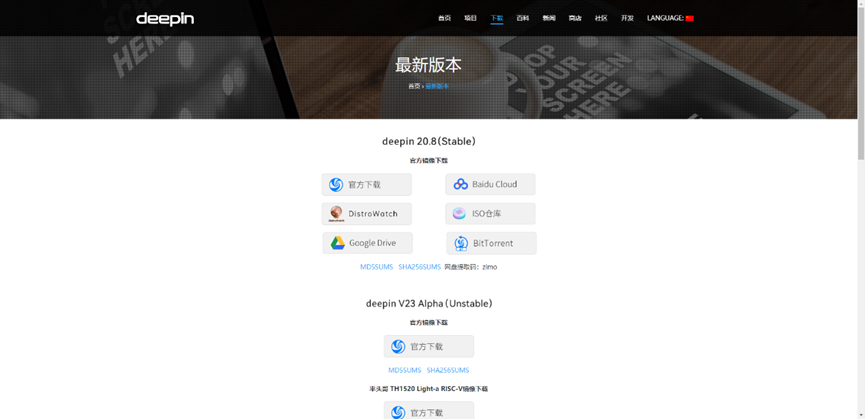Open the LANGUAGE selector
Image resolution: width=865 pixels, height=419 pixels.
670,18
